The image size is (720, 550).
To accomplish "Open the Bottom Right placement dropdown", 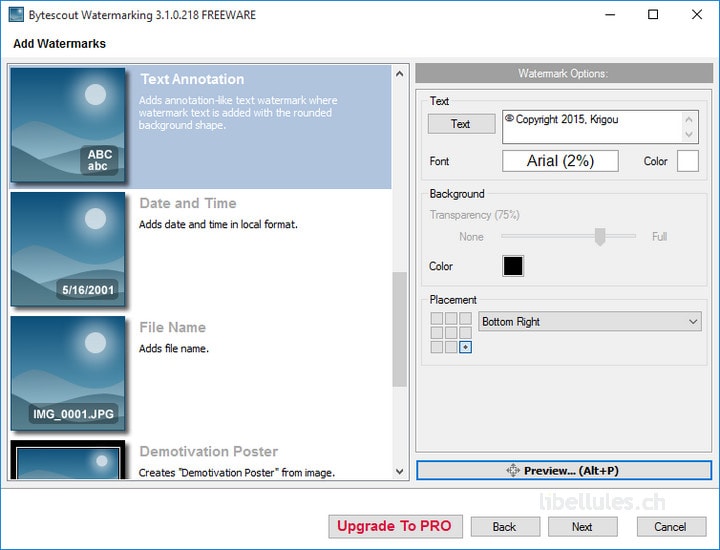I will point(590,321).
